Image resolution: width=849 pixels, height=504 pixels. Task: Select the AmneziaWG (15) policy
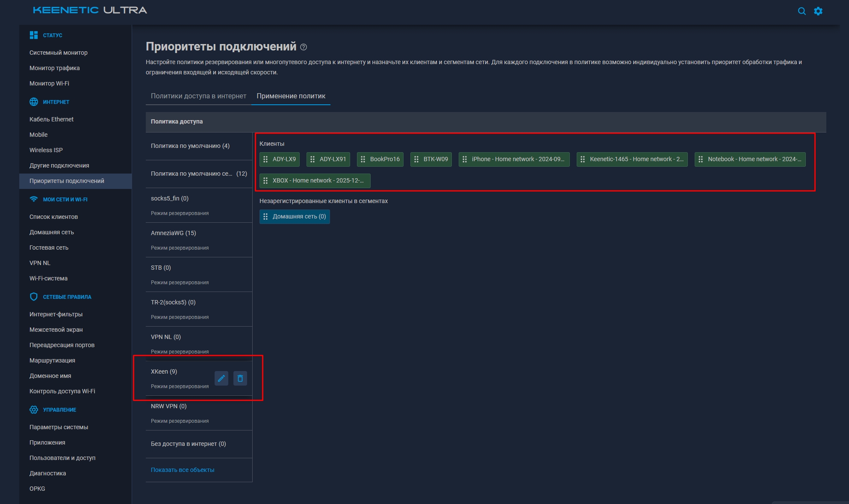click(x=173, y=233)
